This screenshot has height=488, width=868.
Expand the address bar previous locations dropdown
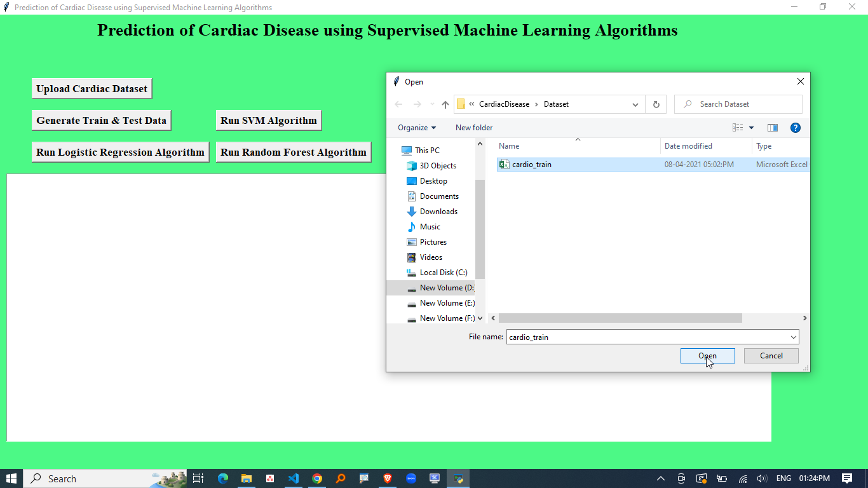pos(635,104)
